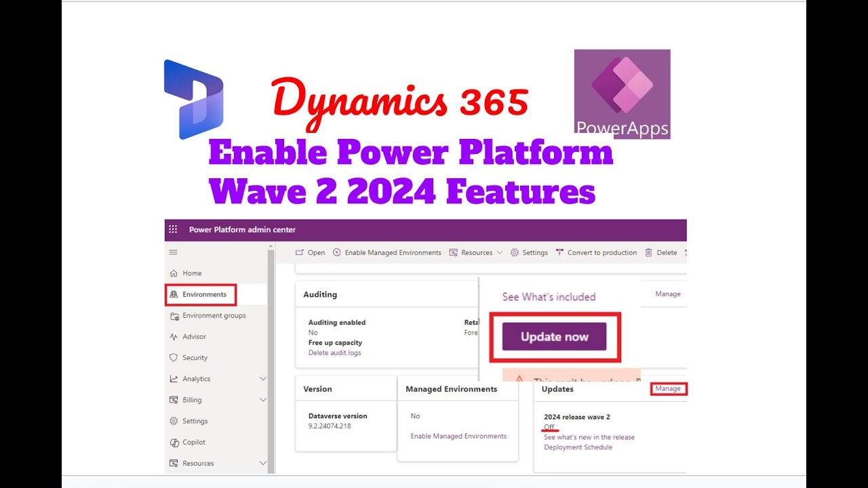Click the Manage link beside See What's included

click(x=668, y=293)
